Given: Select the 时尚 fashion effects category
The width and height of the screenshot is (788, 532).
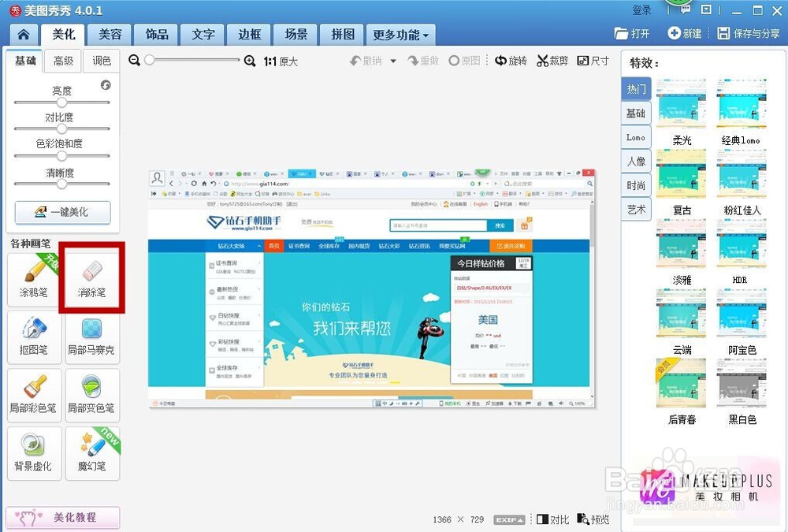Looking at the screenshot, I should coord(636,185).
